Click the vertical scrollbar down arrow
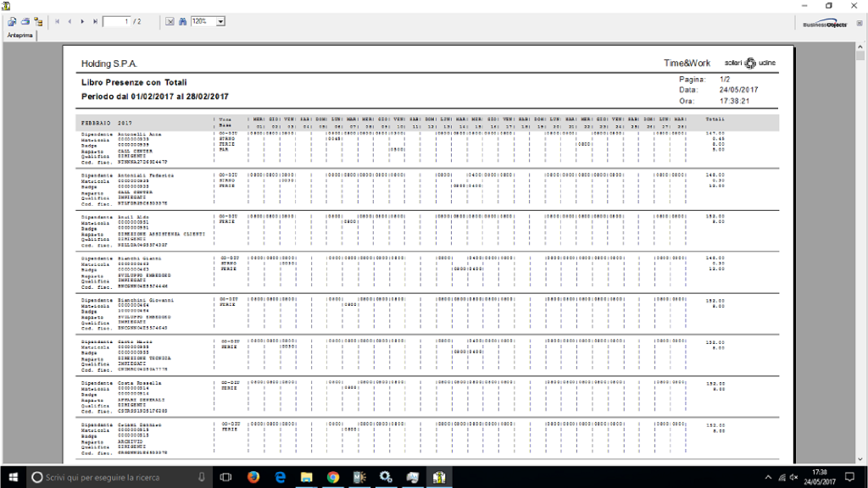Screen dimensions: 868x488 (x=860, y=456)
